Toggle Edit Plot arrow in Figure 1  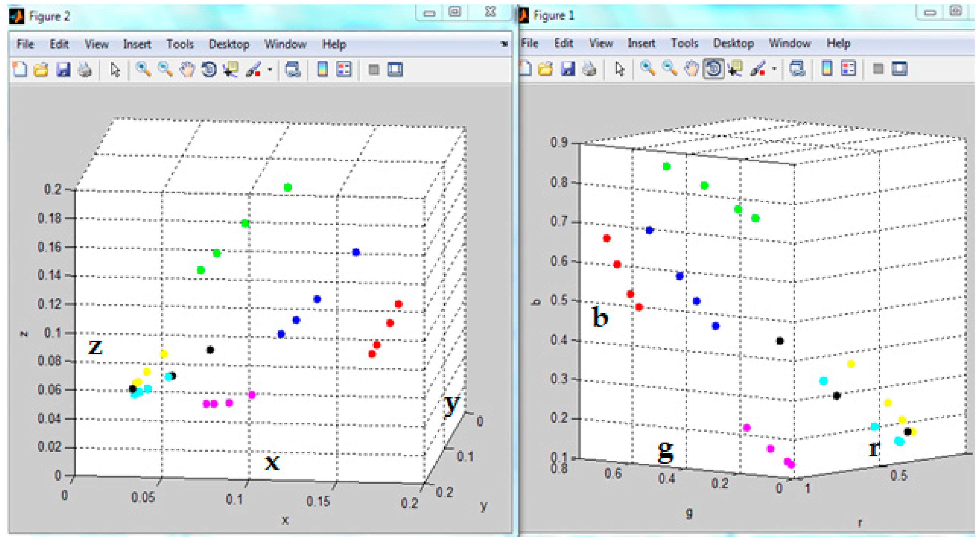(x=619, y=69)
